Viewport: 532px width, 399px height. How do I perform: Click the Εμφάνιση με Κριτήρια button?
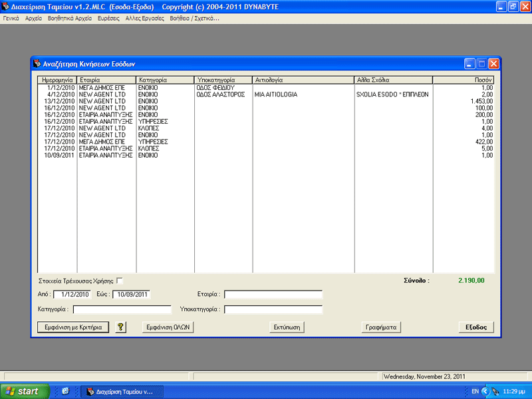click(x=73, y=327)
